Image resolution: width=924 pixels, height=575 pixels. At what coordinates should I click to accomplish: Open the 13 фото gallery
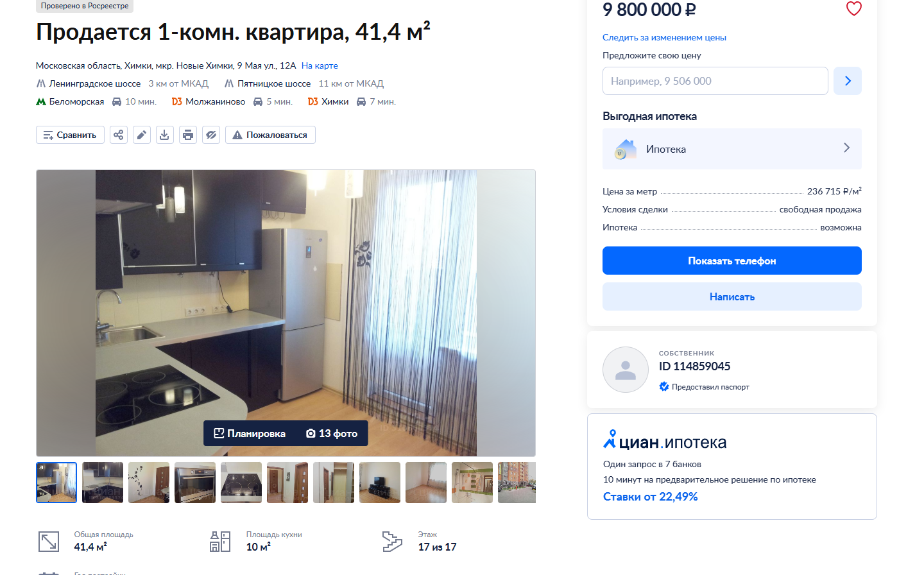332,433
